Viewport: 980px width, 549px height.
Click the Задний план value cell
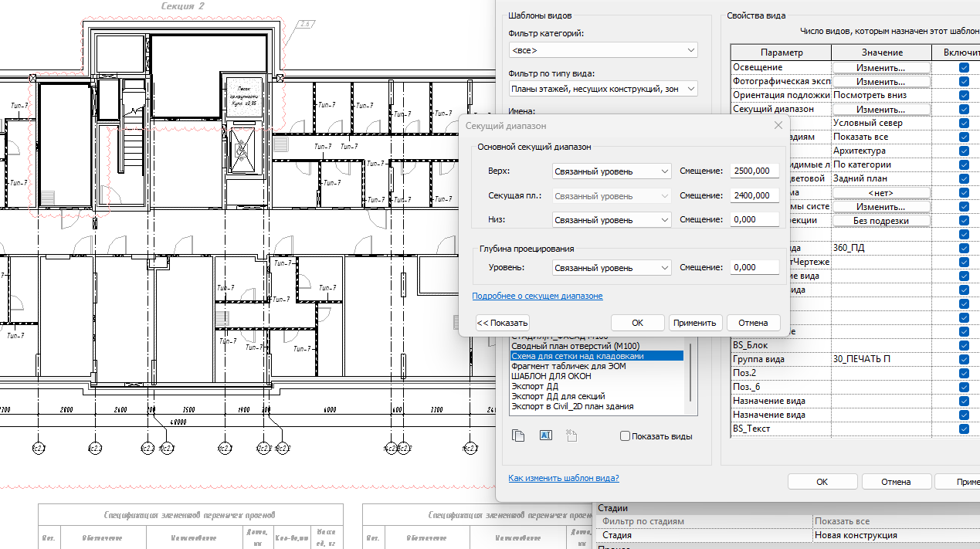[881, 178]
